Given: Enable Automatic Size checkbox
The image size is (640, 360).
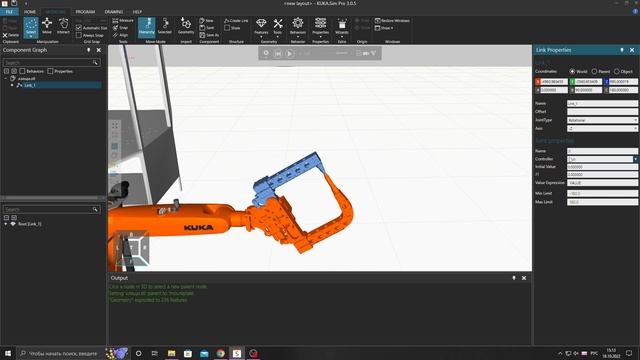Looking at the screenshot, I should [79, 28].
